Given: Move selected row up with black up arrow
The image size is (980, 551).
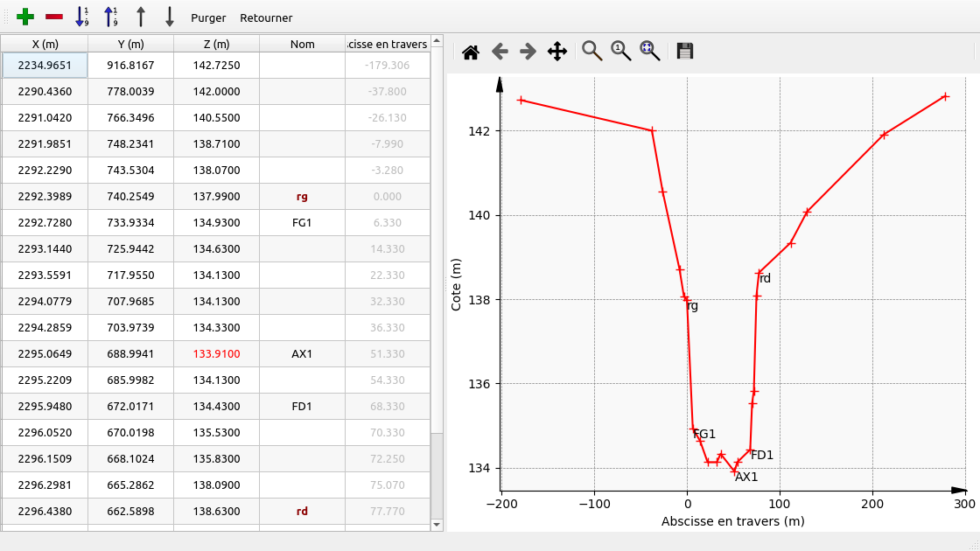Looking at the screenshot, I should click(140, 17).
